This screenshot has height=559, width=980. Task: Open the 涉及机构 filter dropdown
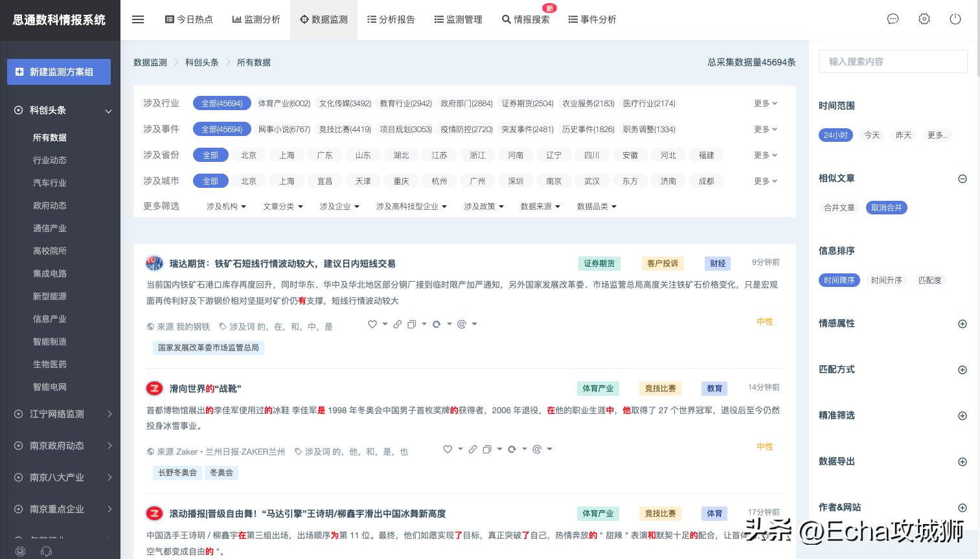tap(225, 206)
